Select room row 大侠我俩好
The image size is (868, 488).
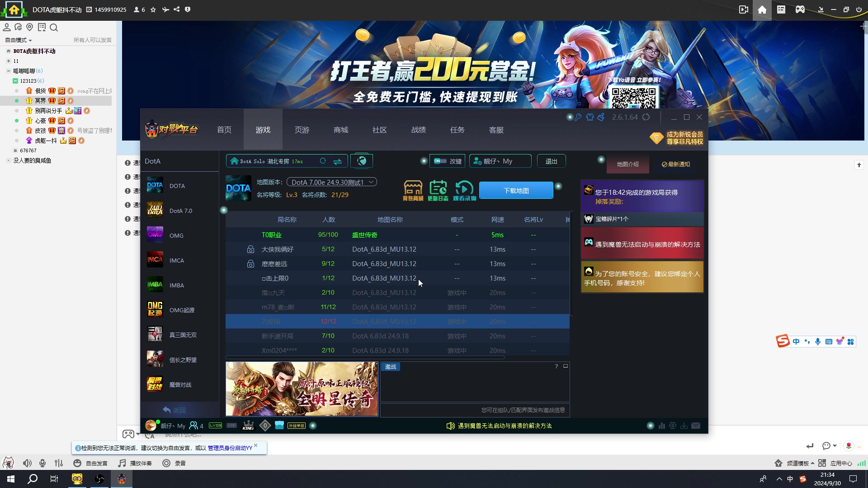click(x=397, y=249)
